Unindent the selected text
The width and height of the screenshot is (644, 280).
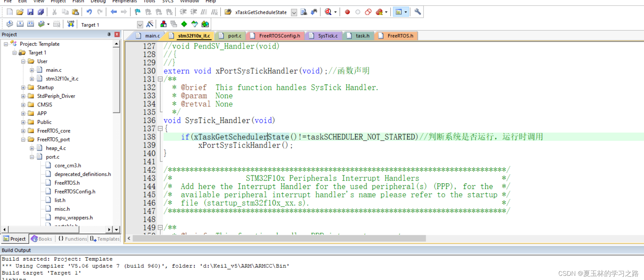click(194, 12)
